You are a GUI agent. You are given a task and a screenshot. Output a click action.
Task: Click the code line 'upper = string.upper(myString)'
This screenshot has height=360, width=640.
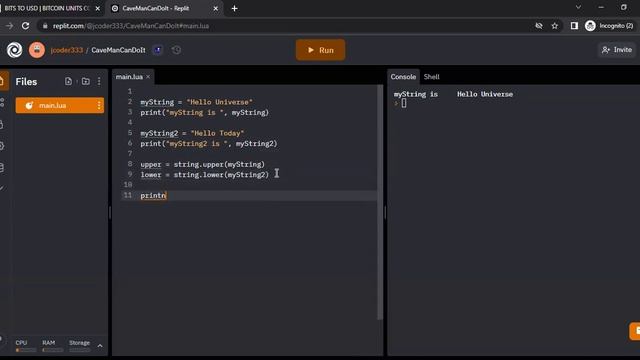[x=202, y=164]
